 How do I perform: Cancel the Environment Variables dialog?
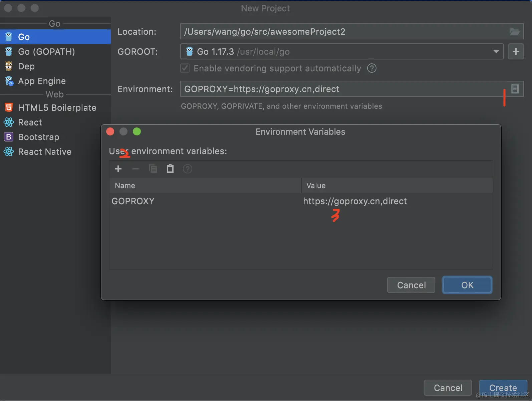411,285
